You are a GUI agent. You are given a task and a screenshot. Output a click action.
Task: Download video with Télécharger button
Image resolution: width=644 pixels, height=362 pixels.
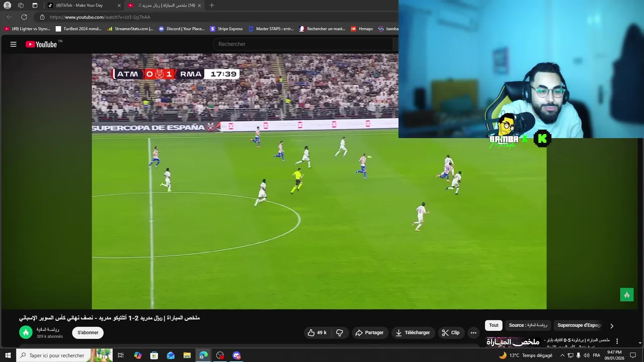(413, 333)
